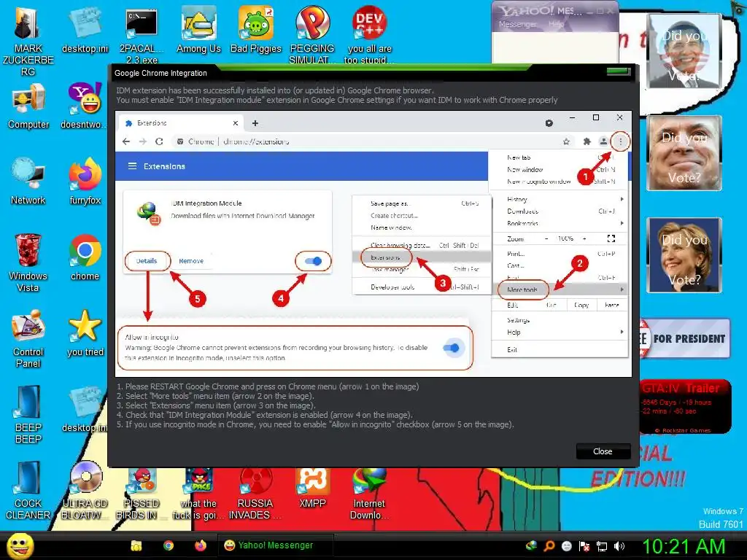Screen dimensions: 747x560
Task: Toggle the Allow in incognito switch
Action: [x=451, y=348]
